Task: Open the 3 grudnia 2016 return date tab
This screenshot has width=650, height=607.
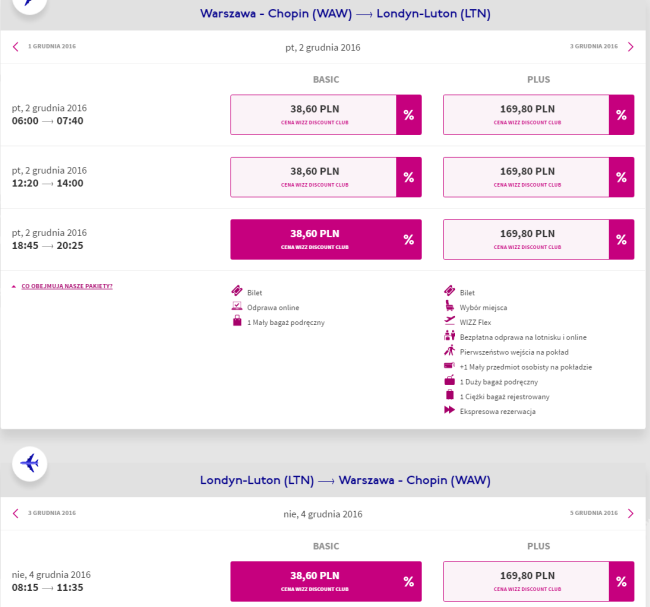Action: point(44,513)
